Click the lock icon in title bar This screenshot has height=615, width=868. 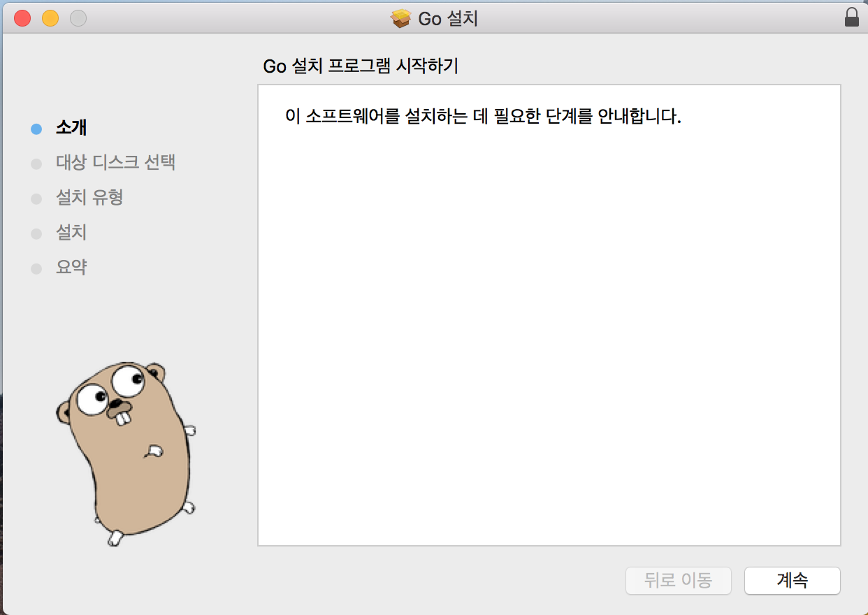pos(851,17)
